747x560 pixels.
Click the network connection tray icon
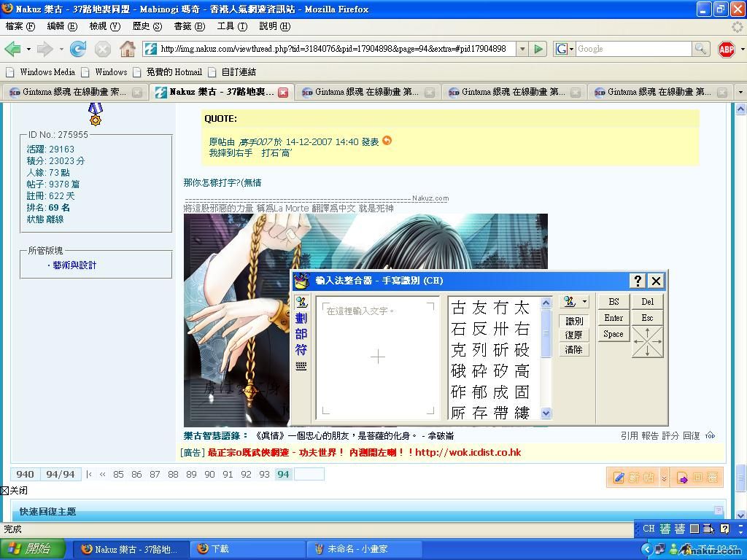[659, 549]
